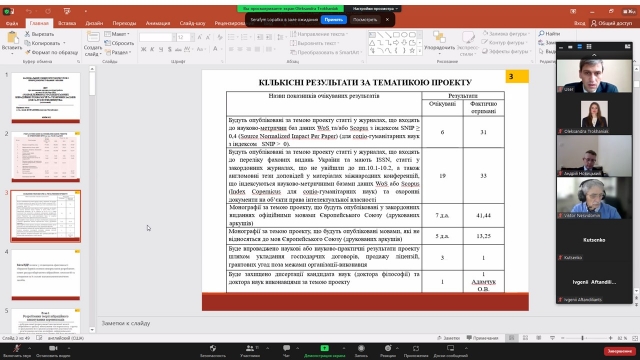Click Посмотреть button in Zoom notification

point(364,20)
